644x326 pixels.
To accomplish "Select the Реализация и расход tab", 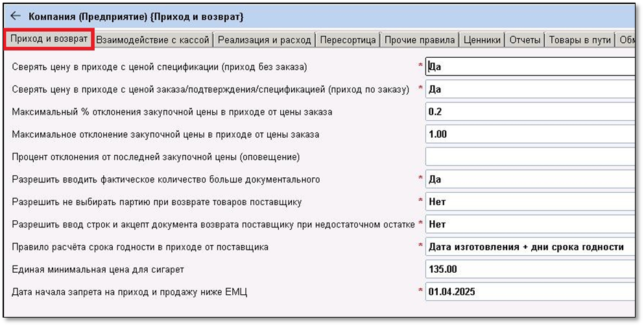I will pos(265,40).
